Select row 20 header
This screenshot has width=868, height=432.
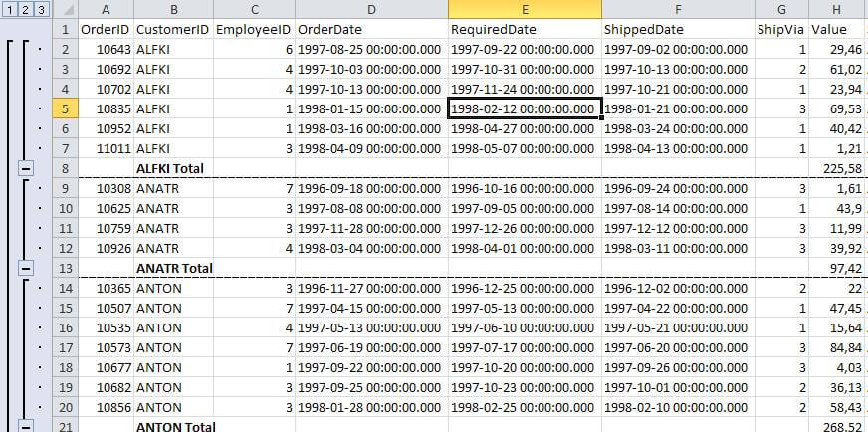(x=66, y=408)
